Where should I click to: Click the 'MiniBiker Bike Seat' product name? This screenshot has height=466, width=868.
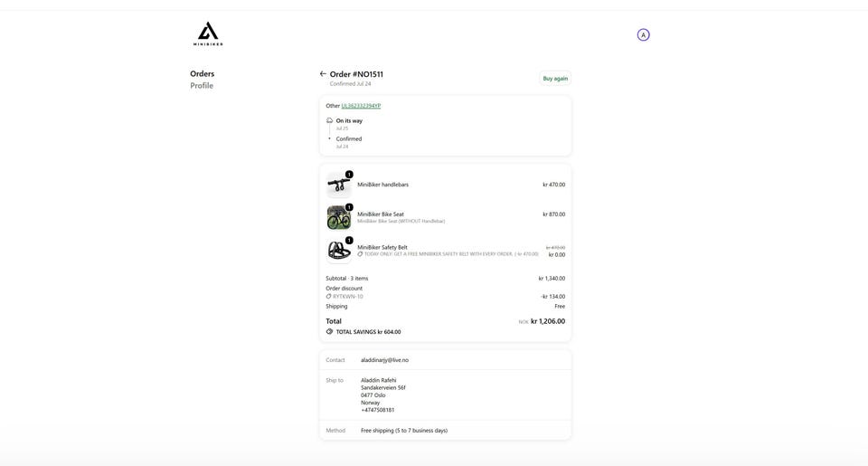coord(381,214)
